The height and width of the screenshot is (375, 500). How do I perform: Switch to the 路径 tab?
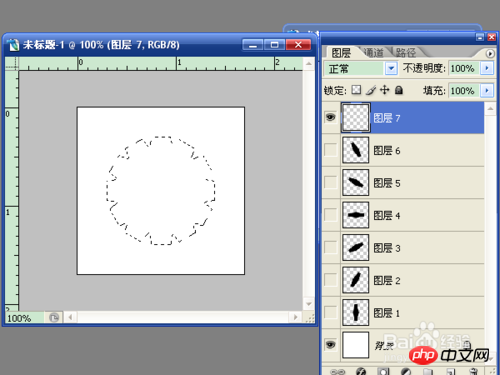tap(406, 52)
